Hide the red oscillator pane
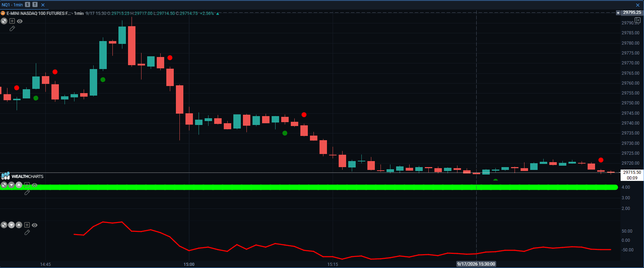 click(35, 225)
